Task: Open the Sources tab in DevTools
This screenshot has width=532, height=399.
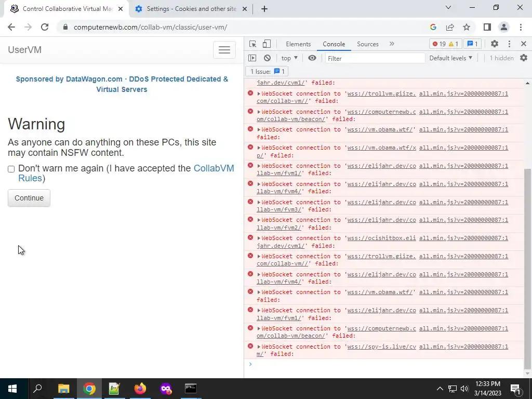Action: pos(367,44)
